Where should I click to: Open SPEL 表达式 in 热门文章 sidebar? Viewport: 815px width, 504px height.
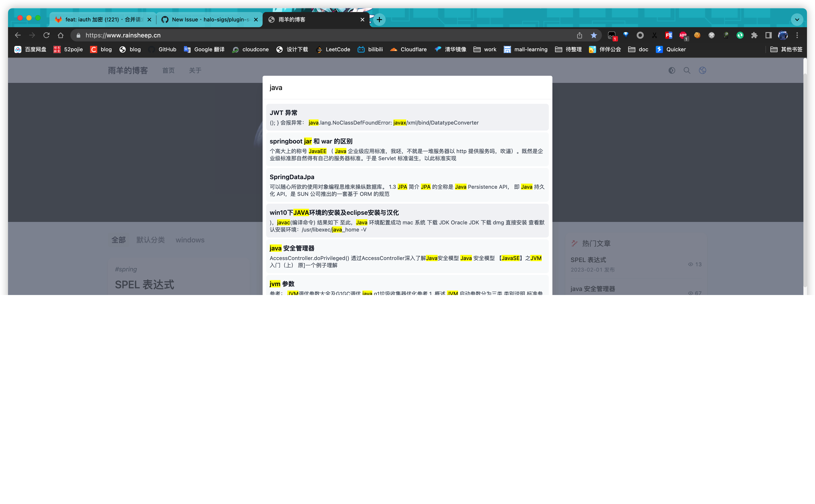(x=588, y=260)
